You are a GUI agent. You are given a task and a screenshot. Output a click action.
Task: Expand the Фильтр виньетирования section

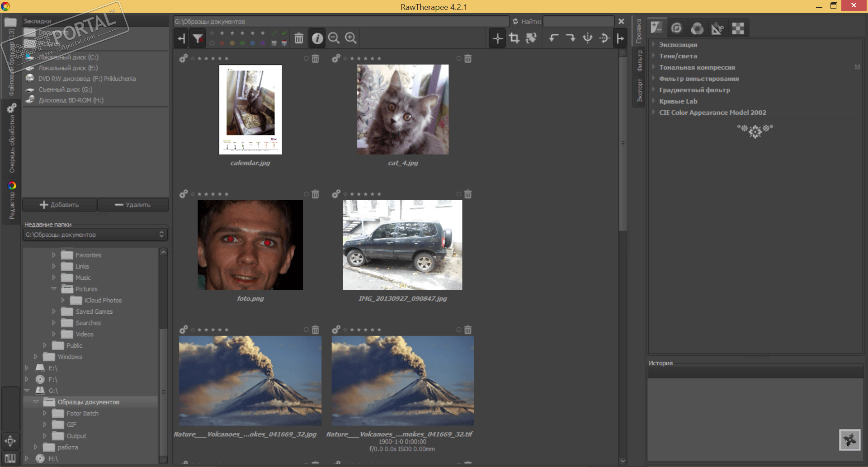698,78
